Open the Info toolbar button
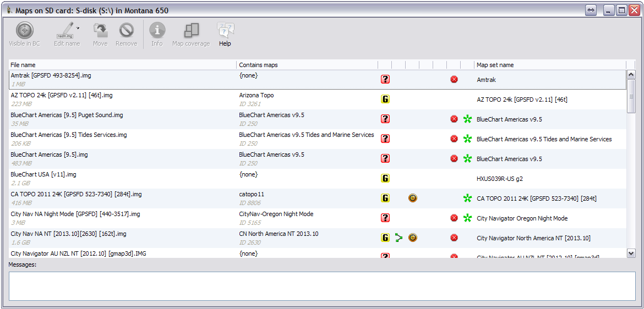644x309 pixels. pos(157,31)
